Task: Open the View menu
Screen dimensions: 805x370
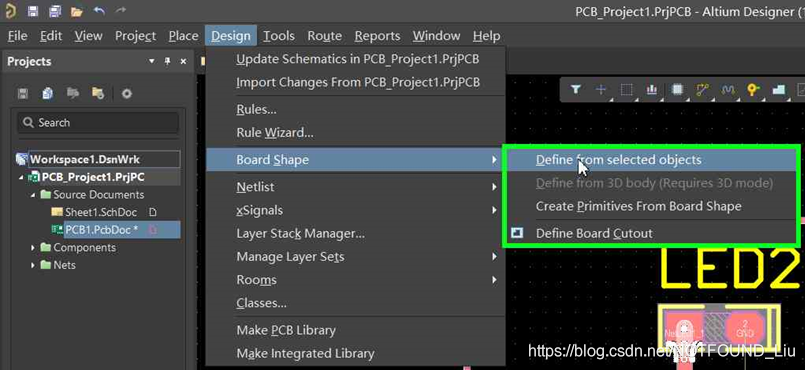Action: coord(88,36)
